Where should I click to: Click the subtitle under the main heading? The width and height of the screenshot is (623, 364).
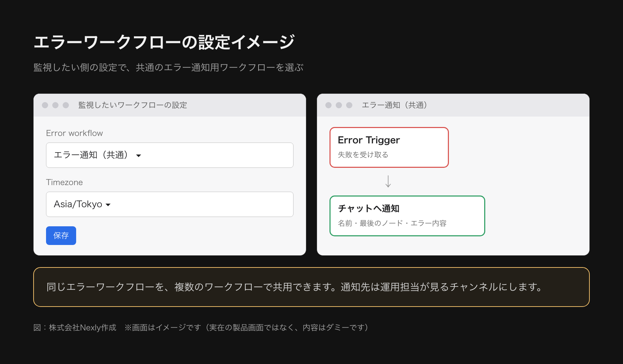pos(169,67)
